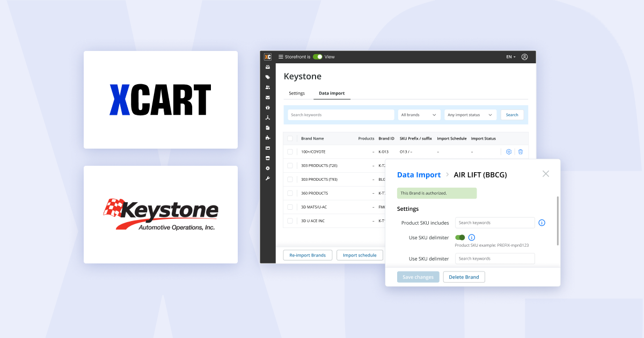The height and width of the screenshot is (338, 644).
Task: Click the Delete Brand button
Action: (464, 277)
